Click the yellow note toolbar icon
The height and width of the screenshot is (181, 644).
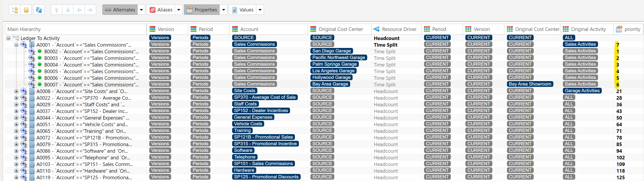[26, 10]
